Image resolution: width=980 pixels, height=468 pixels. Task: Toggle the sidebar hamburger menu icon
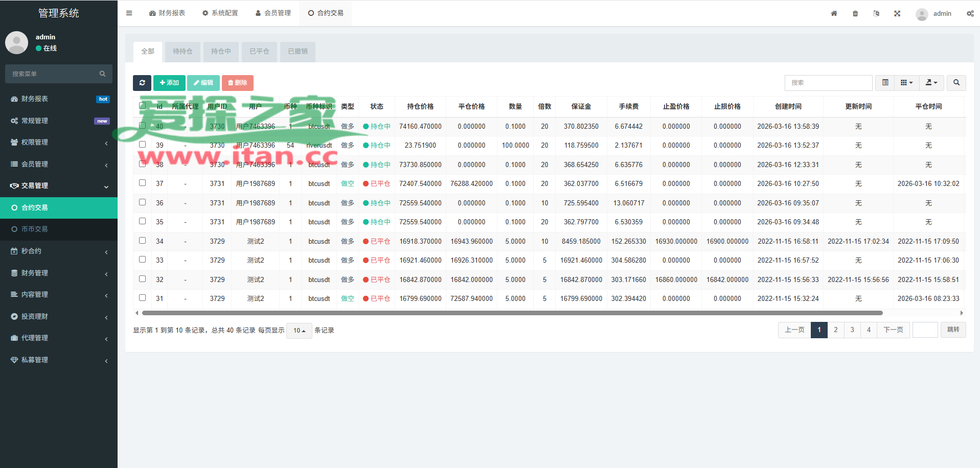[129, 13]
